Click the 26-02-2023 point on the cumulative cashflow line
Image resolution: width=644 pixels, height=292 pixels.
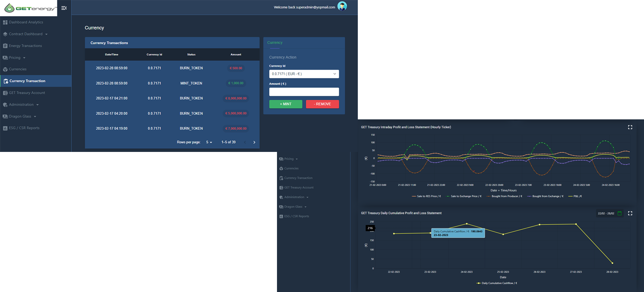tap(540, 225)
